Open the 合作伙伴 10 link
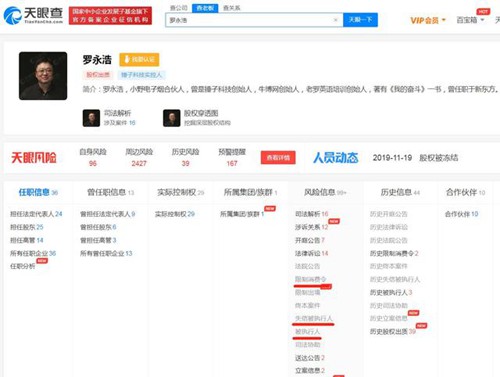The height and width of the screenshot is (377, 500). (x=461, y=214)
